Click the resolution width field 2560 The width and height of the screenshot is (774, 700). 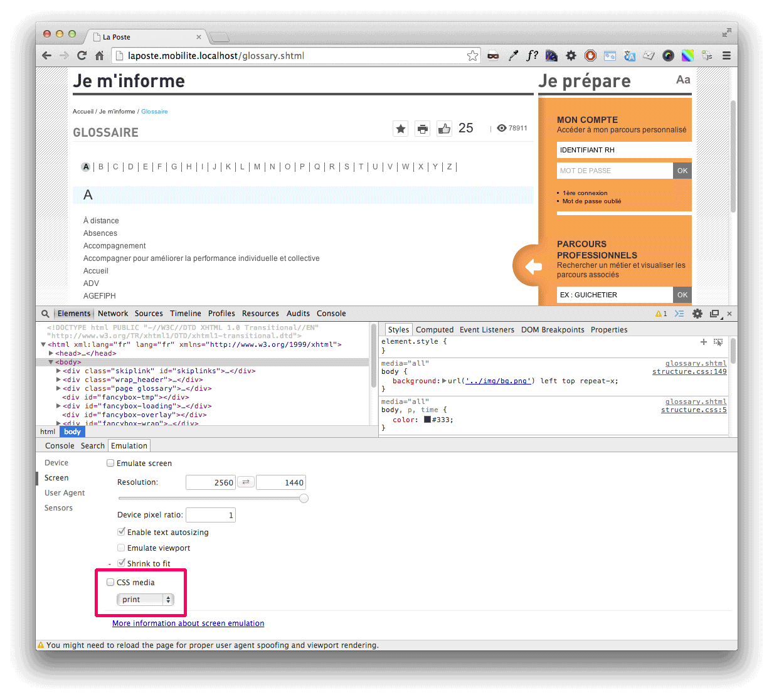(x=210, y=482)
